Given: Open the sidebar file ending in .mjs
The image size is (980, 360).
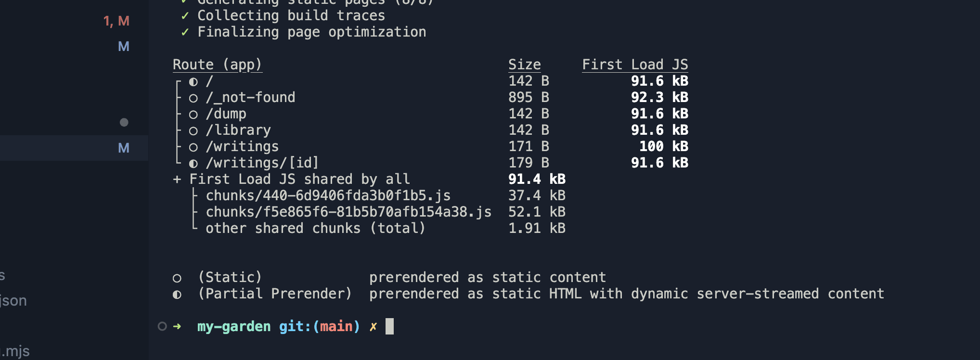Looking at the screenshot, I should tap(15, 351).
